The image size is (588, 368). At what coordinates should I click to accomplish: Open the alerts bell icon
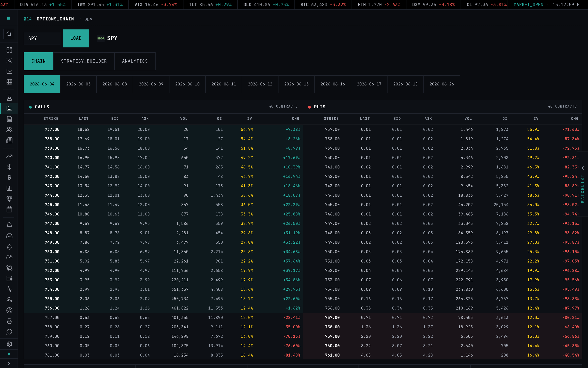click(9, 225)
